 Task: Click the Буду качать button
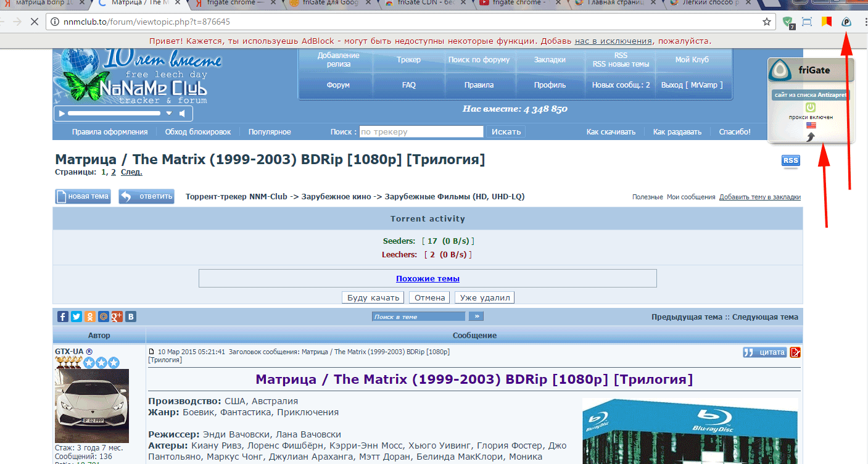(x=373, y=297)
